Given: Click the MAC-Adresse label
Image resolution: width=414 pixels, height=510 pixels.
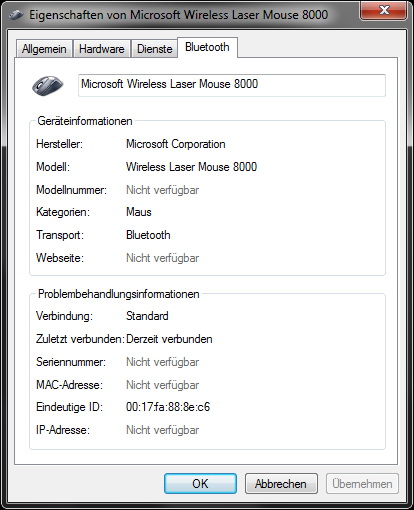Looking at the screenshot, I should point(70,385).
